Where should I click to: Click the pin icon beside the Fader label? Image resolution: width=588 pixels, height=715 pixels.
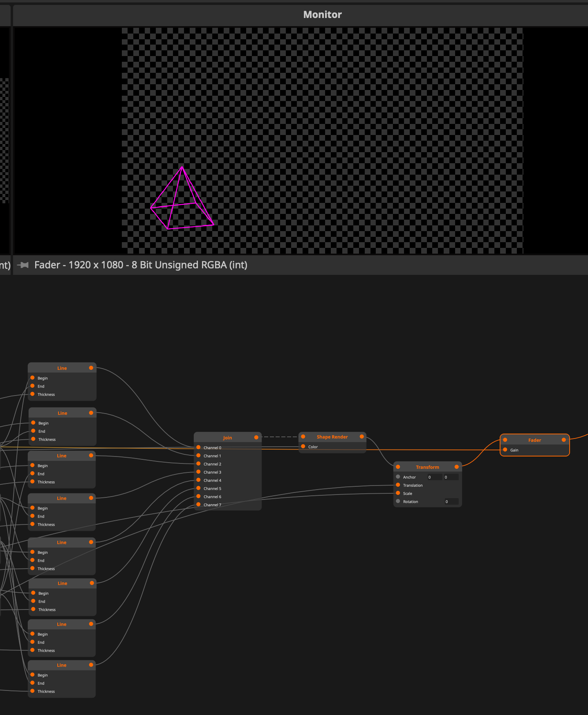[x=23, y=265]
